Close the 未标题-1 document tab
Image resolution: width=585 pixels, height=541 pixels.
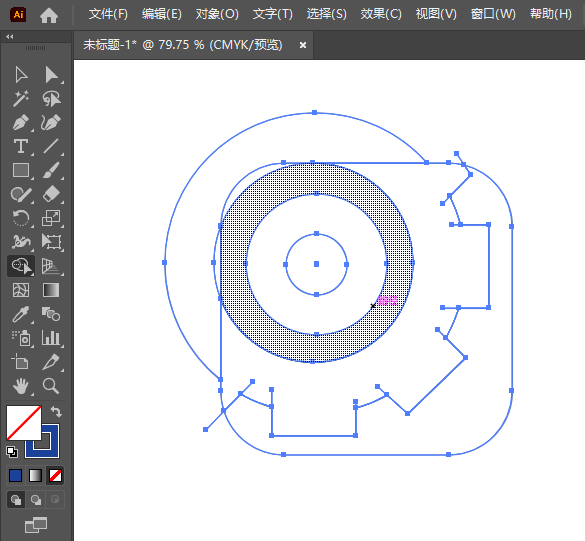pos(303,45)
